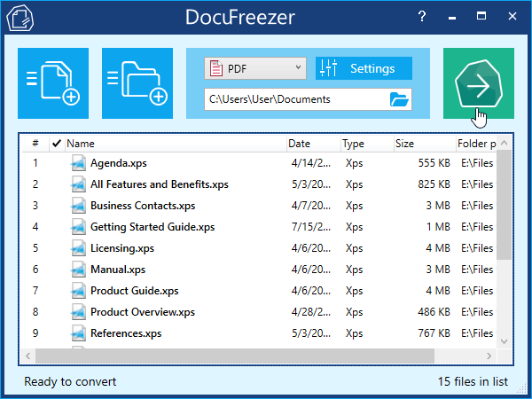Click the horizontal scrollbar right arrow
The width and height of the screenshot is (532, 399).
pyautogui.click(x=489, y=356)
